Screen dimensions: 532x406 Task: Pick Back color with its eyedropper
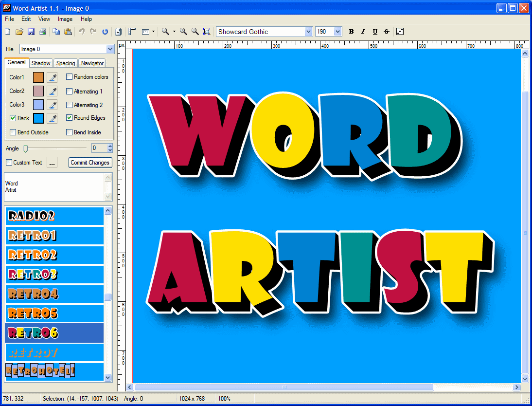[x=52, y=118]
